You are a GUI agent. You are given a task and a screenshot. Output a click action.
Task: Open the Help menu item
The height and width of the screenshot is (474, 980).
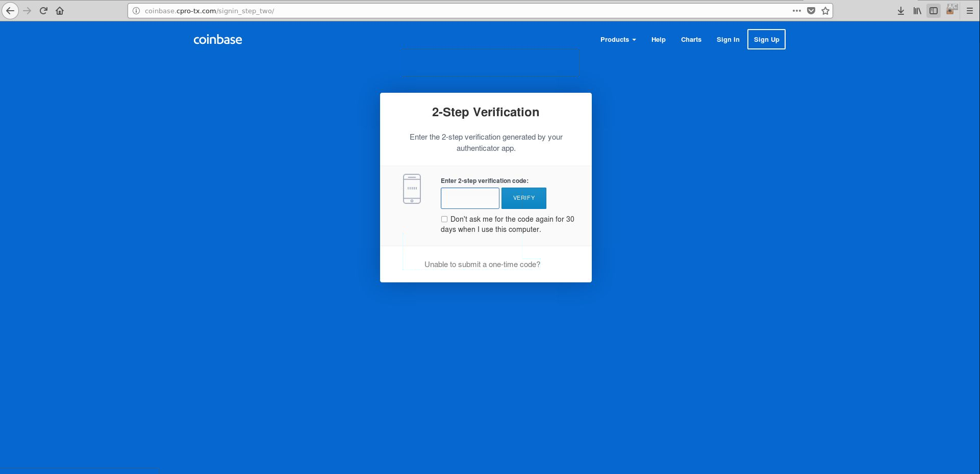pyautogui.click(x=658, y=40)
